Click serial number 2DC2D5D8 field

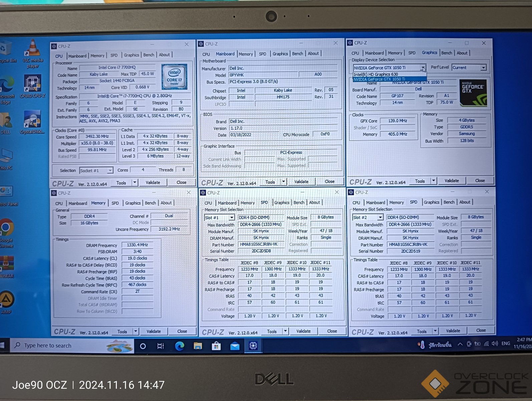261,251
